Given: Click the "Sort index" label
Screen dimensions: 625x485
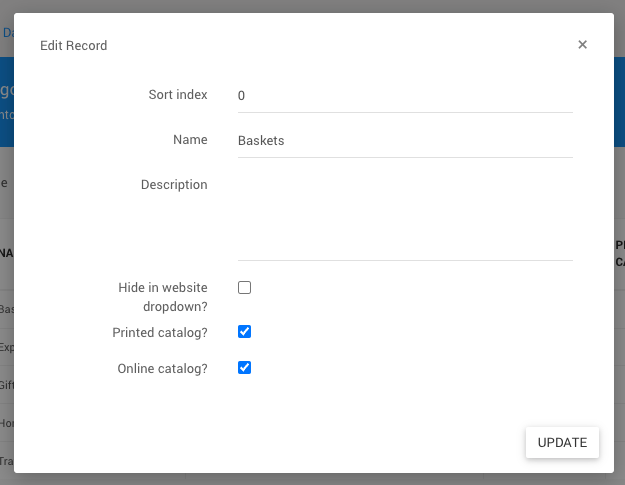Looking at the screenshot, I should point(177,95).
